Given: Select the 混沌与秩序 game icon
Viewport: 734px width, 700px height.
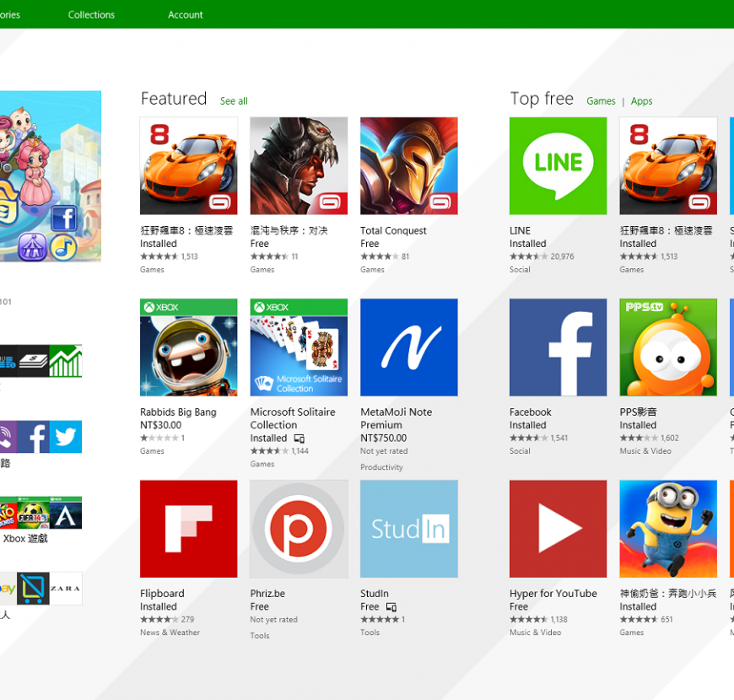Looking at the screenshot, I should pos(300,165).
